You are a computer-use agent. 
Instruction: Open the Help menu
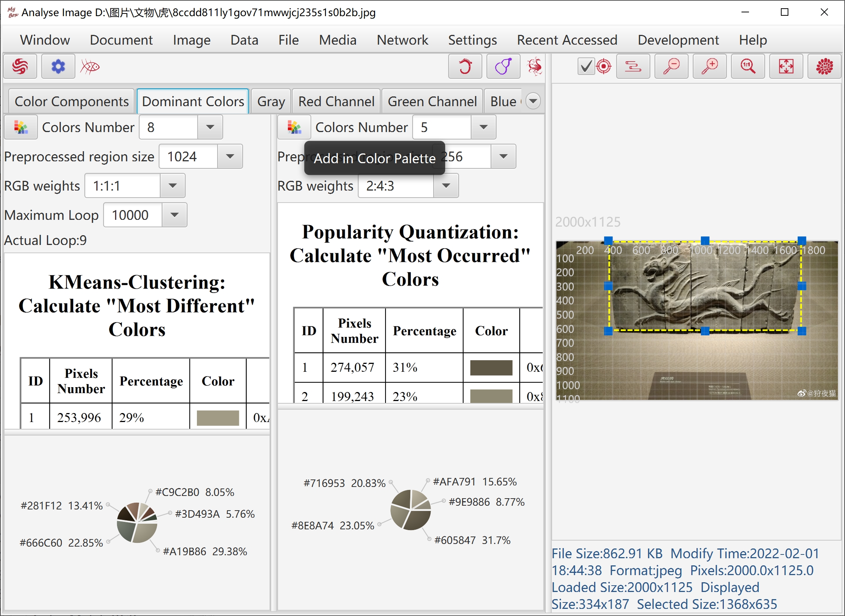pos(753,40)
